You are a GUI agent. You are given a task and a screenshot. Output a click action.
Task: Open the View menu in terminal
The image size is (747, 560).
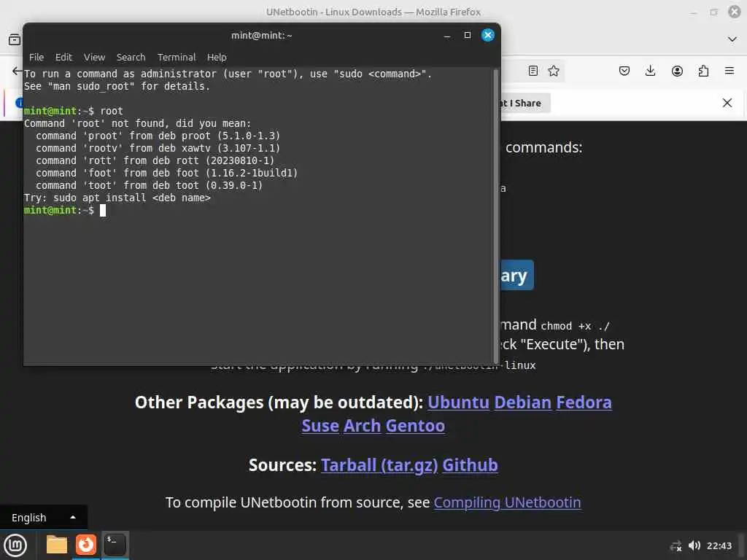pyautogui.click(x=94, y=57)
